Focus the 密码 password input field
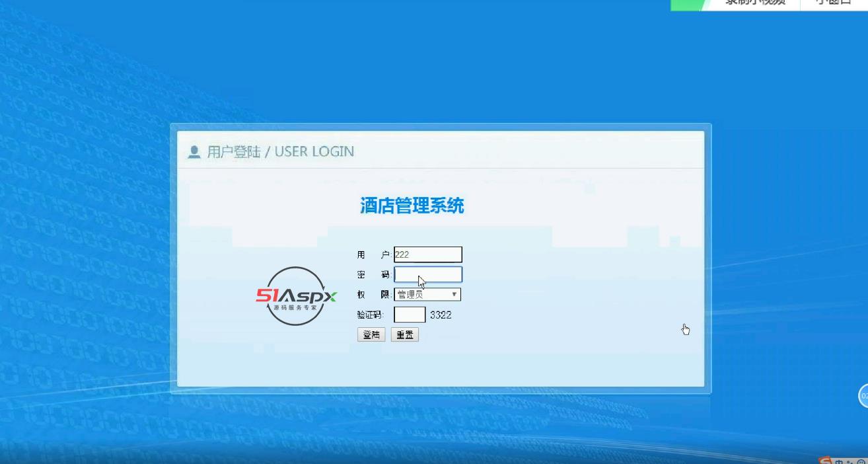 click(428, 274)
